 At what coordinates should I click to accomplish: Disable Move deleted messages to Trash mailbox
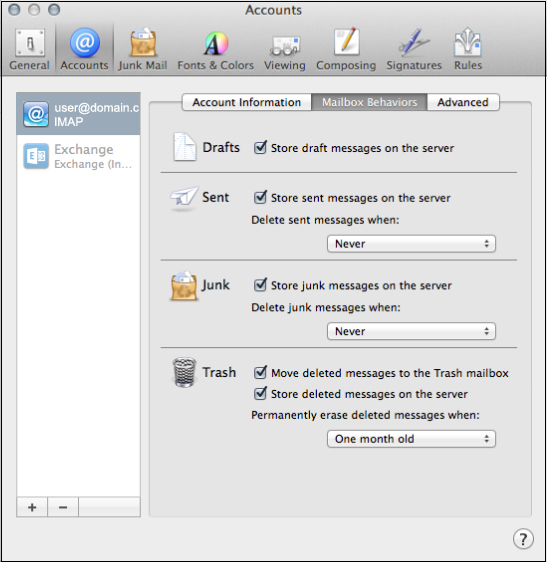[x=260, y=372]
